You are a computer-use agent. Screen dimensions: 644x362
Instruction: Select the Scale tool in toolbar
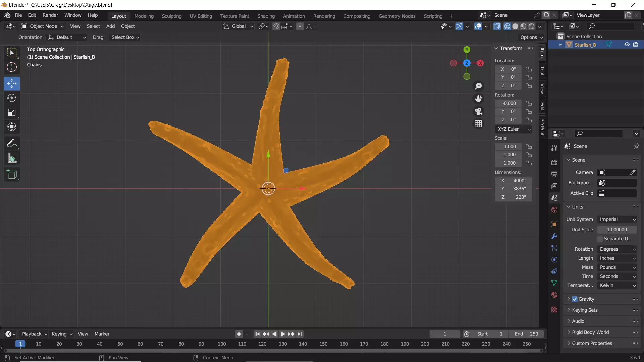click(12, 113)
